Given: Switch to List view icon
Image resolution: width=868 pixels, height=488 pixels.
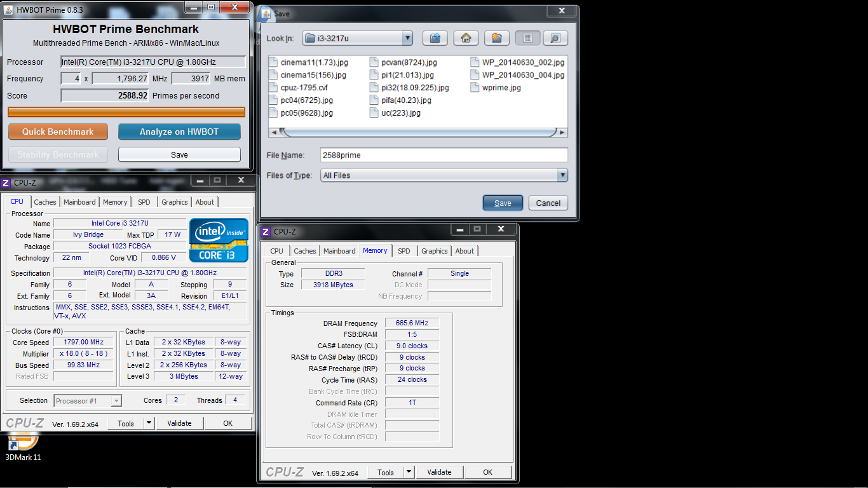Looking at the screenshot, I should tap(527, 38).
